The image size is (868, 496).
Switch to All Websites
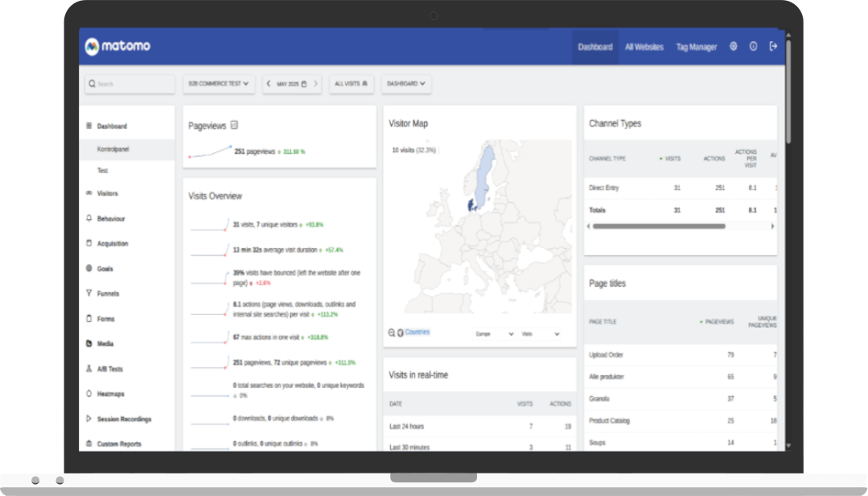click(x=644, y=47)
